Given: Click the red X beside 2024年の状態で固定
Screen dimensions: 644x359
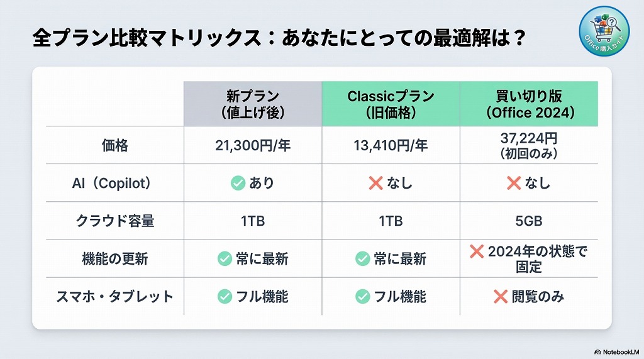Looking at the screenshot, I should tap(476, 252).
